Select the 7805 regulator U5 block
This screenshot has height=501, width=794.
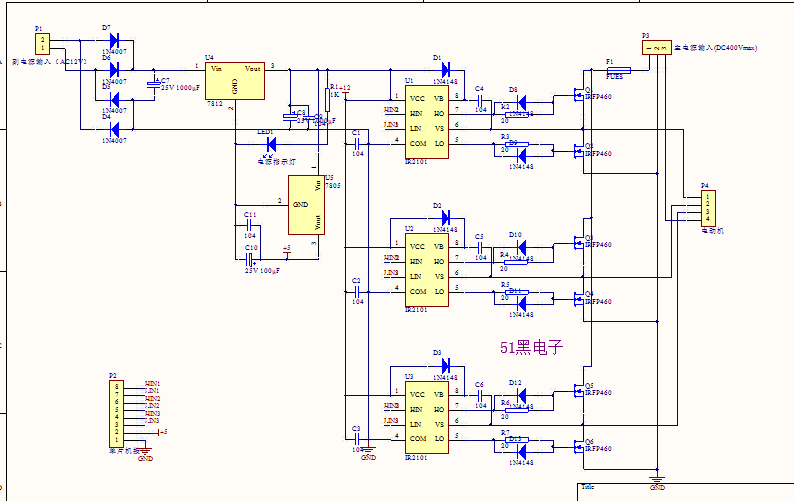[306, 205]
